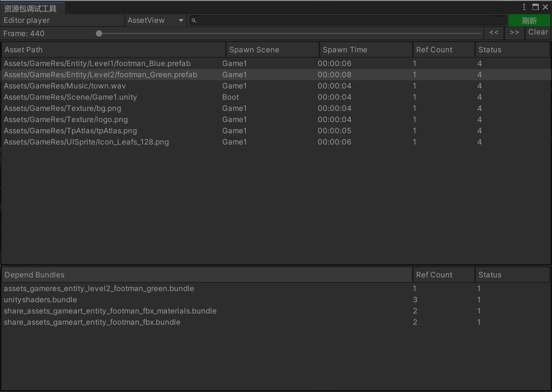Image resolution: width=552 pixels, height=392 pixels.
Task: Click spawn time 00:00:08 cell
Action: [334, 75]
